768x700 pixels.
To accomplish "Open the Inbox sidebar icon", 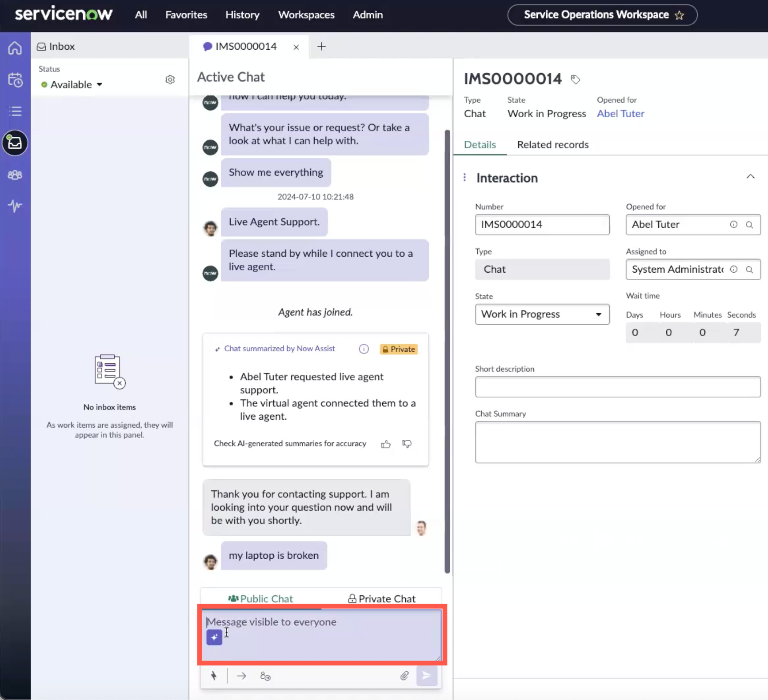I will [x=15, y=143].
